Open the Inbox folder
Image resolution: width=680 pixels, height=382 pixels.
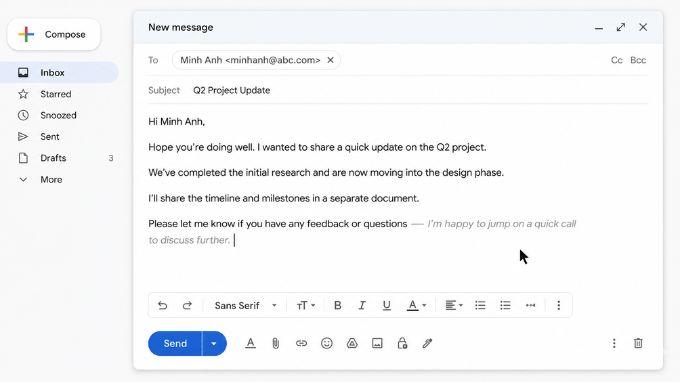59,72
